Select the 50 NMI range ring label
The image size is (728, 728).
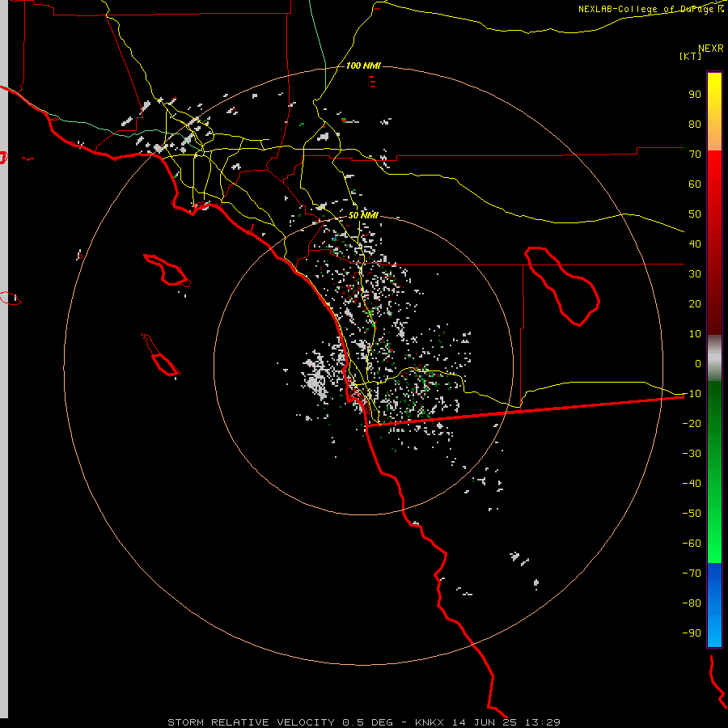[363, 215]
